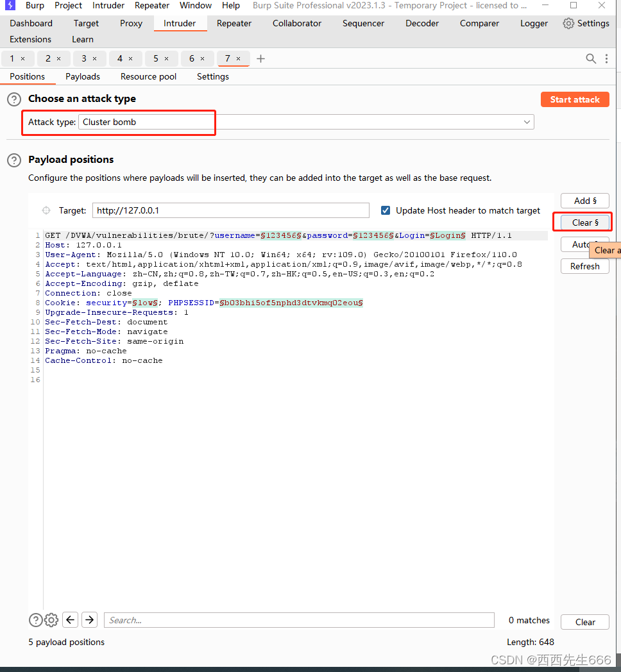Switch to the Payloads tab

click(x=83, y=76)
